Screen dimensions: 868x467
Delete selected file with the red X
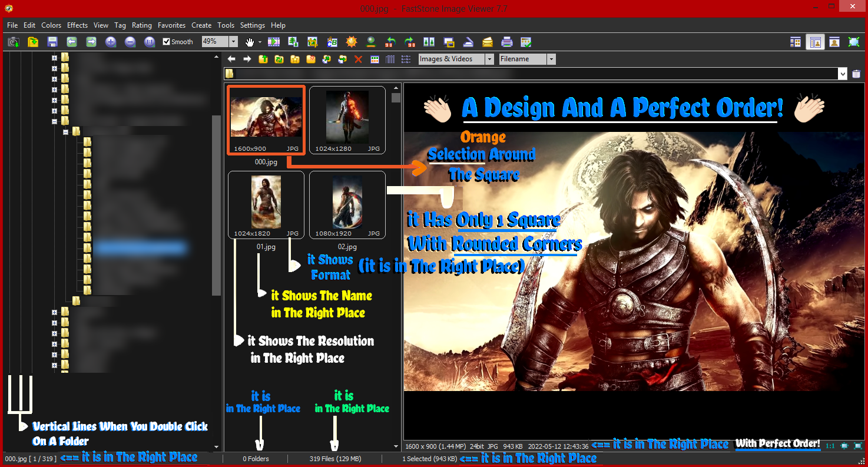click(x=358, y=59)
